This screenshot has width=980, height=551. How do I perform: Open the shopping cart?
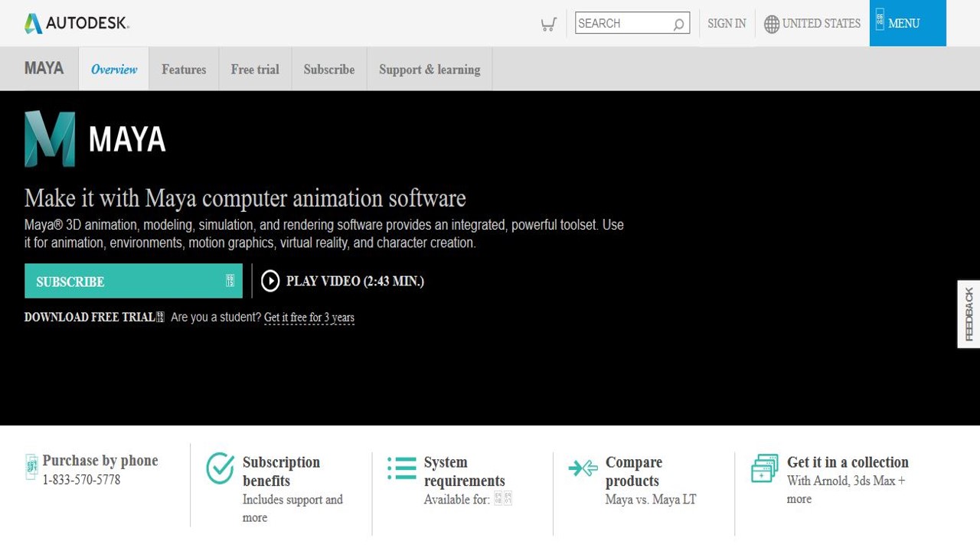tap(548, 24)
